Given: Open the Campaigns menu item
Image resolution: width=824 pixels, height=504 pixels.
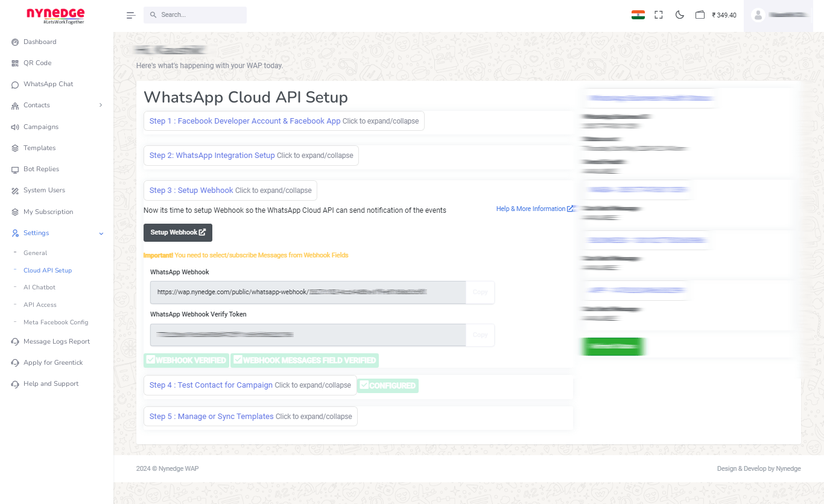Looking at the screenshot, I should 41,127.
